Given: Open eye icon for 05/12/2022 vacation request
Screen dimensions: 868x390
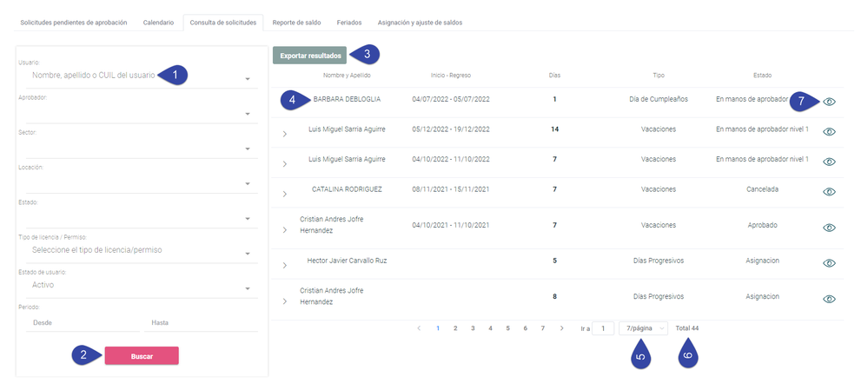Looking at the screenshot, I should pos(829,132).
